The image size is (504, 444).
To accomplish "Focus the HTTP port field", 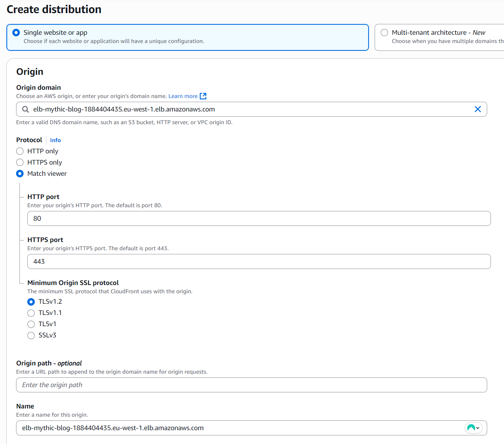I will [259, 218].
